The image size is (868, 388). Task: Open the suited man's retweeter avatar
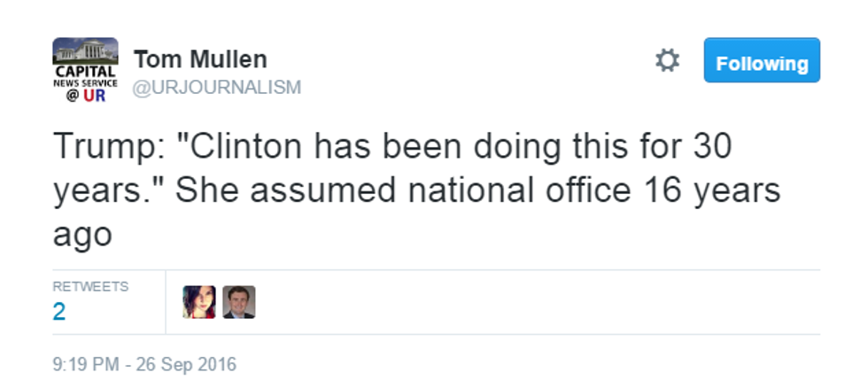[x=239, y=302]
